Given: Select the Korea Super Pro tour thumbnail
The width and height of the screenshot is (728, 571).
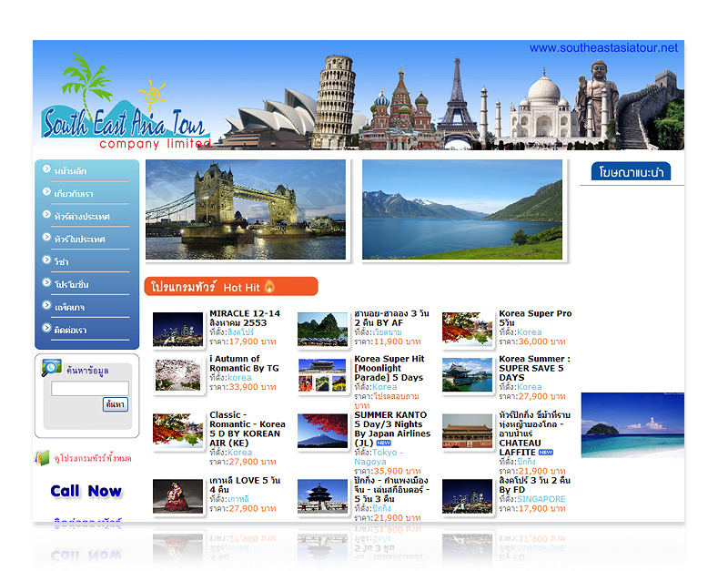Looking at the screenshot, I should (x=468, y=329).
